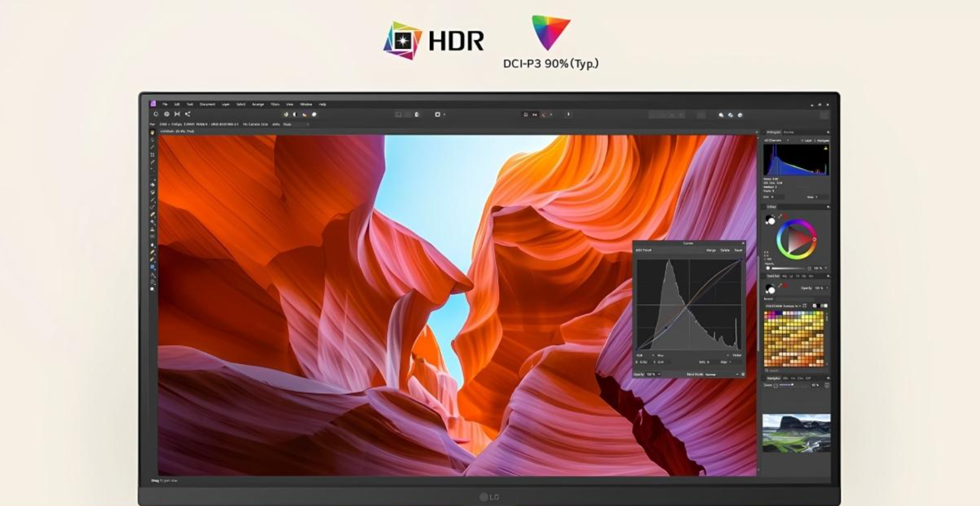980x506 pixels.
Task: Pick the Swatches panel eyedropper icon
Action: coord(780,286)
